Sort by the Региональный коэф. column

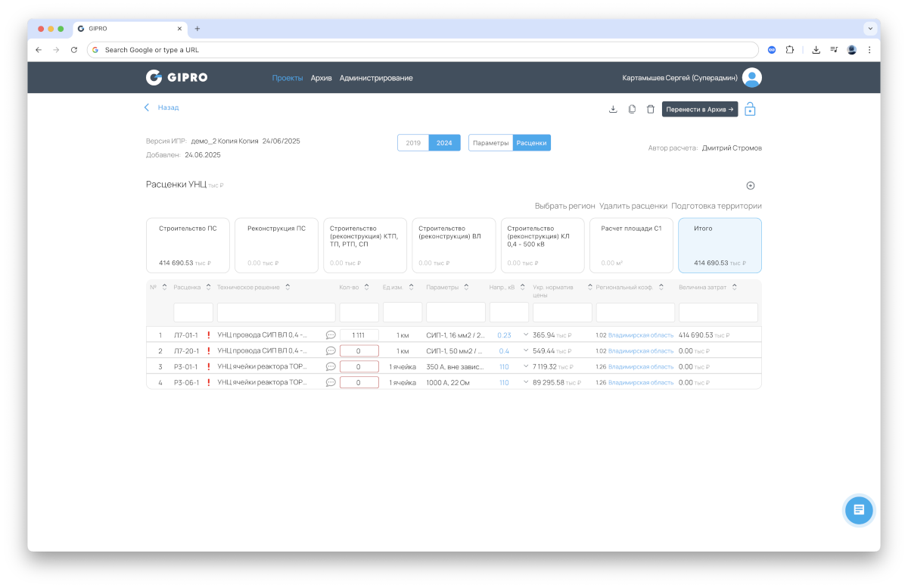point(661,288)
